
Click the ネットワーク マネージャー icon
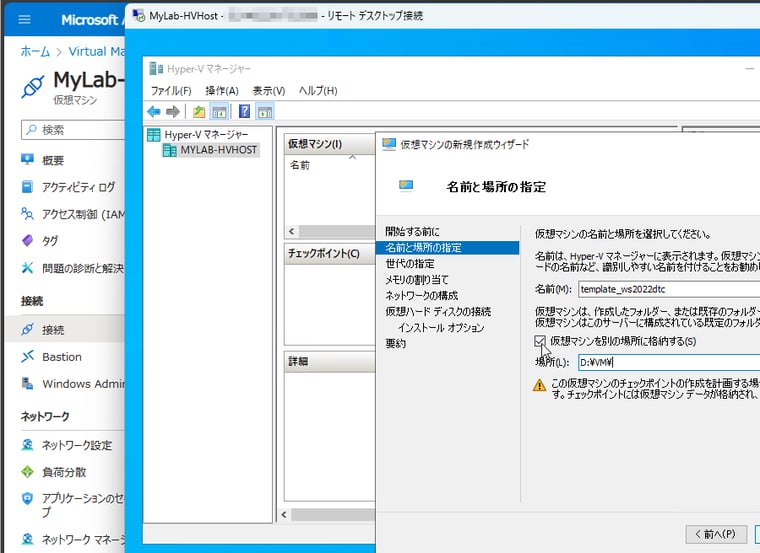(28, 538)
